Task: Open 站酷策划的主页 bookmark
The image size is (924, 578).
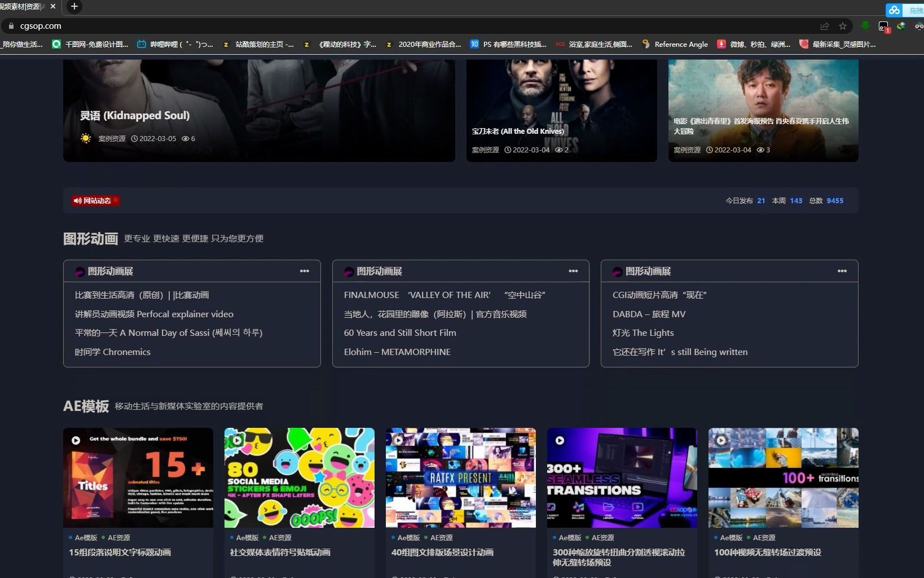Action: point(258,44)
